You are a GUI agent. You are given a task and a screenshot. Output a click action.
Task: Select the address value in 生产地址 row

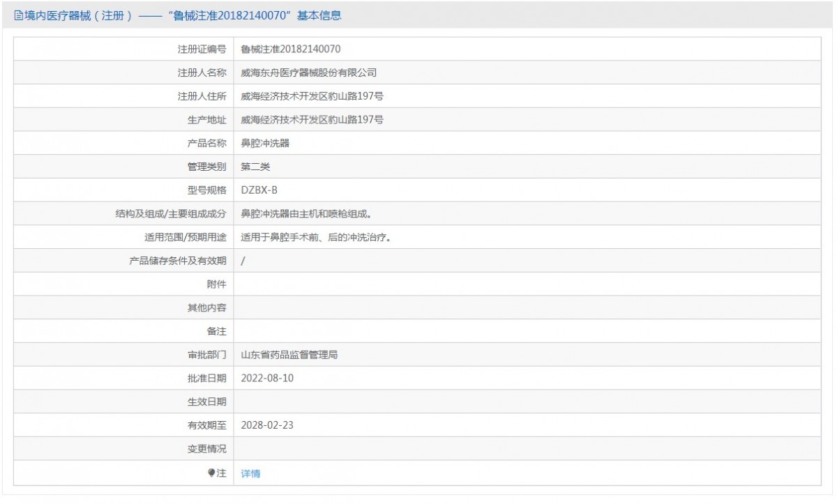312,120
